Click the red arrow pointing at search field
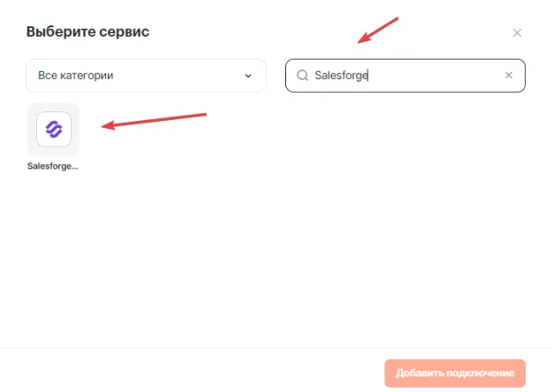Viewport: 552px width, 392px height. (x=377, y=31)
